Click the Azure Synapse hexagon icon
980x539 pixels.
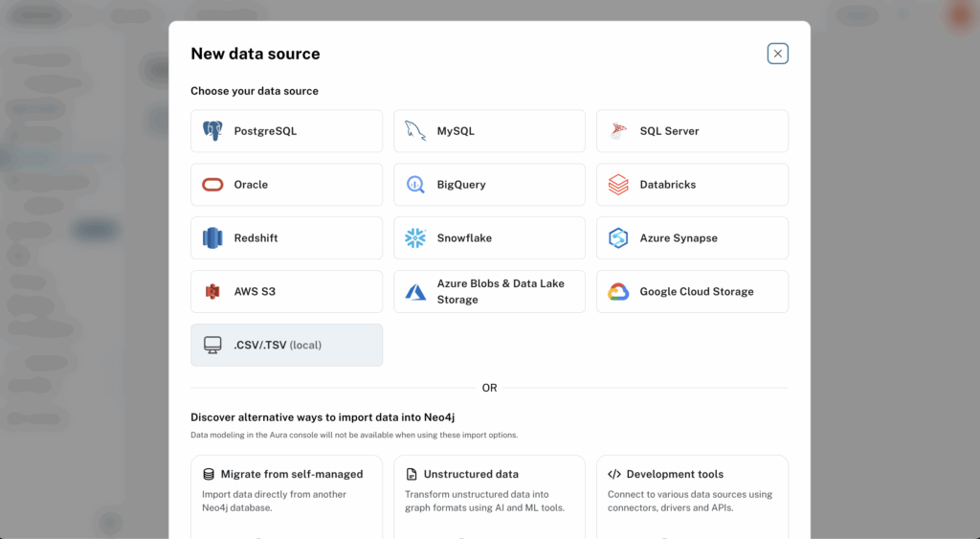click(618, 238)
